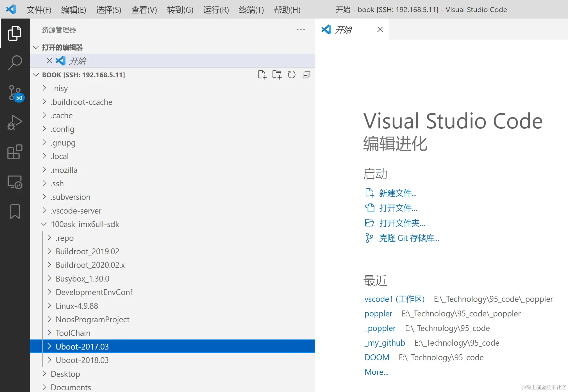Image resolution: width=568 pixels, height=392 pixels.
Task: Open Explorer more actions ellipsis menu
Action: (301, 30)
